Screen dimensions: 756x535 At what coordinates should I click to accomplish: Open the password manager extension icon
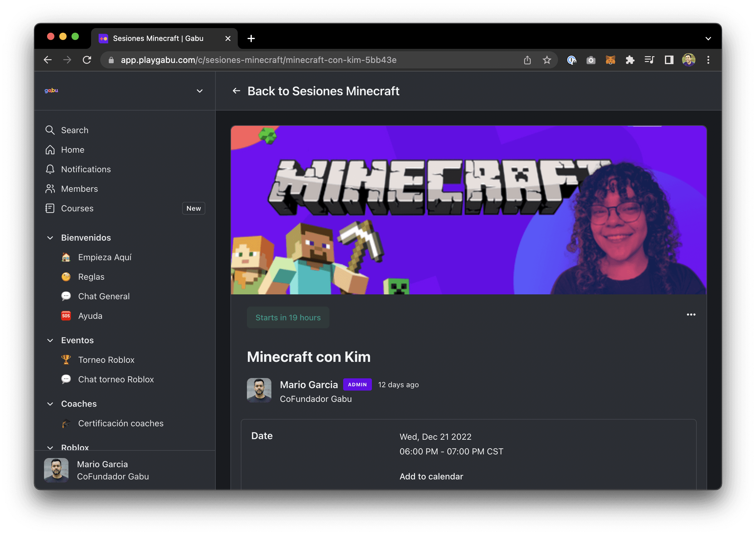click(x=571, y=60)
